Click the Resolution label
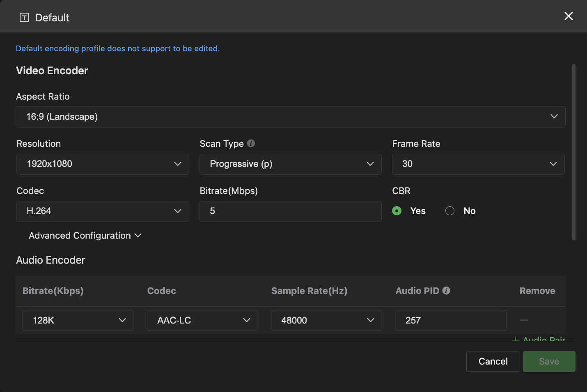Viewport: 587px width, 392px height. 39,144
